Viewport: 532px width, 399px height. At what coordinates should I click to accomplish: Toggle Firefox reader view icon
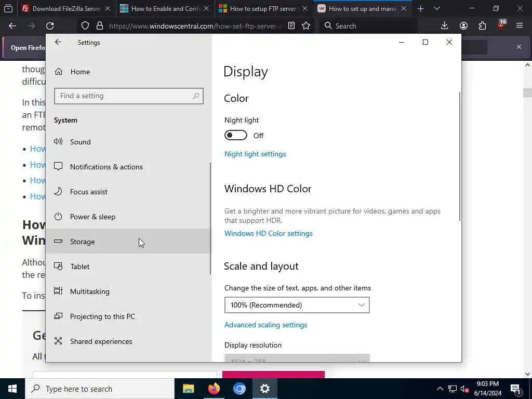pos(291,26)
